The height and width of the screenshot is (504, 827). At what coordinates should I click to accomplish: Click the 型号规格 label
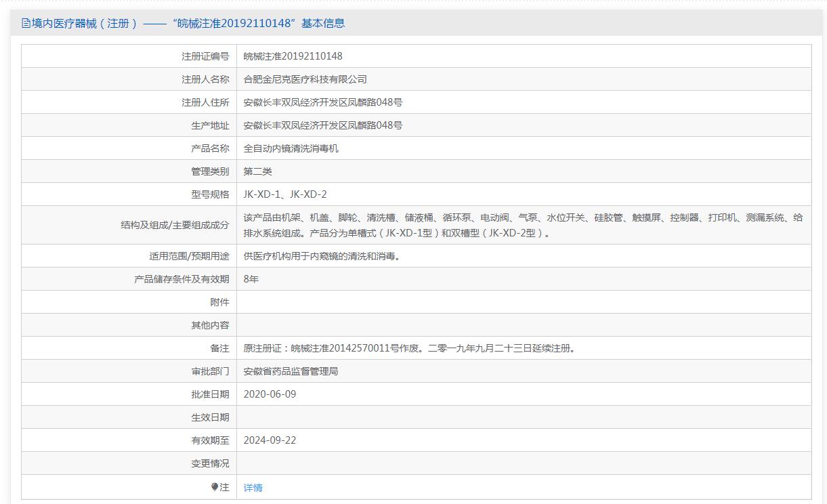coord(210,194)
